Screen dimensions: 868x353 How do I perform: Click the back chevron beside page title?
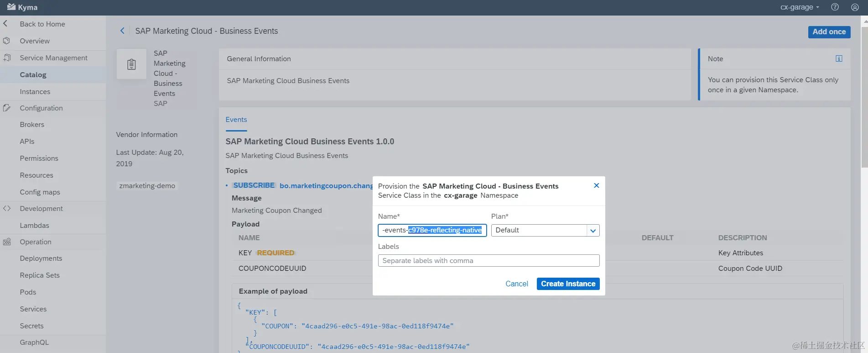[x=122, y=31]
